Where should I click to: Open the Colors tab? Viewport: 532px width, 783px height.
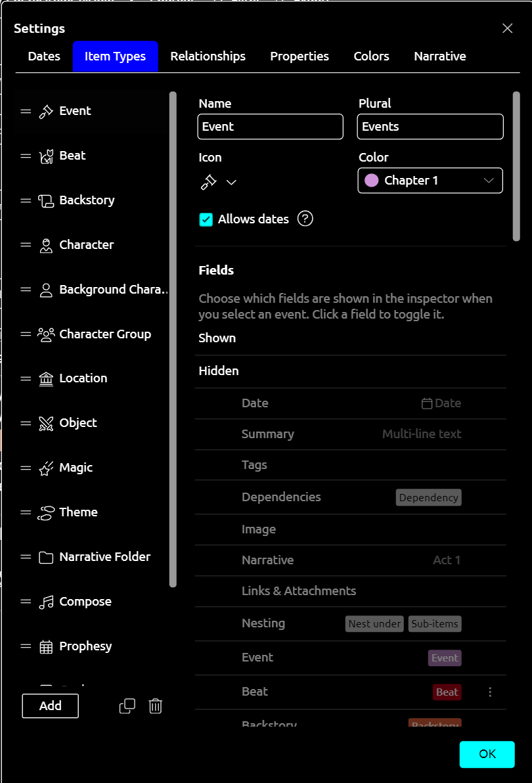tap(371, 56)
